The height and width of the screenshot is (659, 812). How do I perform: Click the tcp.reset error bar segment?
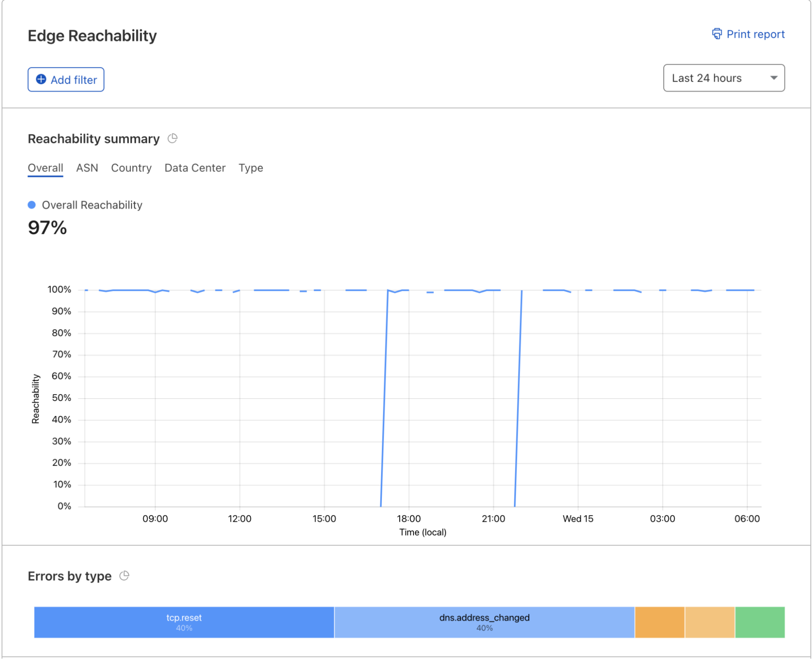184,622
